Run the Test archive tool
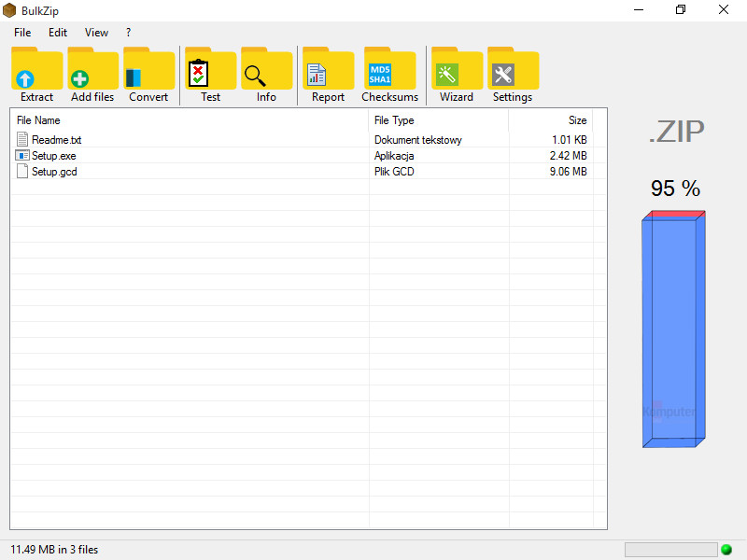This screenshot has height=560, width=747. (x=210, y=75)
